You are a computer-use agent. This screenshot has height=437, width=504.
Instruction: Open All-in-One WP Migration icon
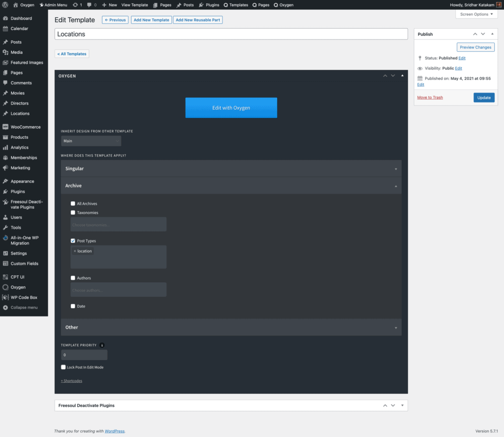(x=5, y=238)
